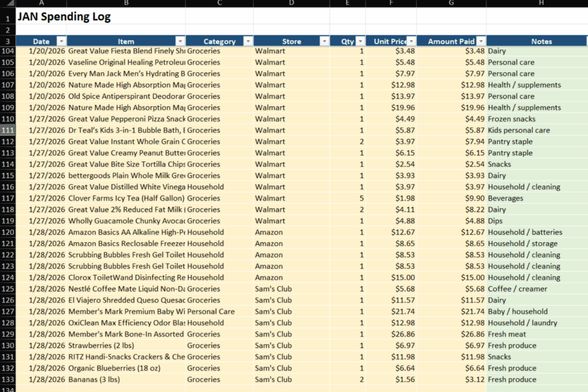Select the Personal Care category cell in row 127

click(219, 311)
